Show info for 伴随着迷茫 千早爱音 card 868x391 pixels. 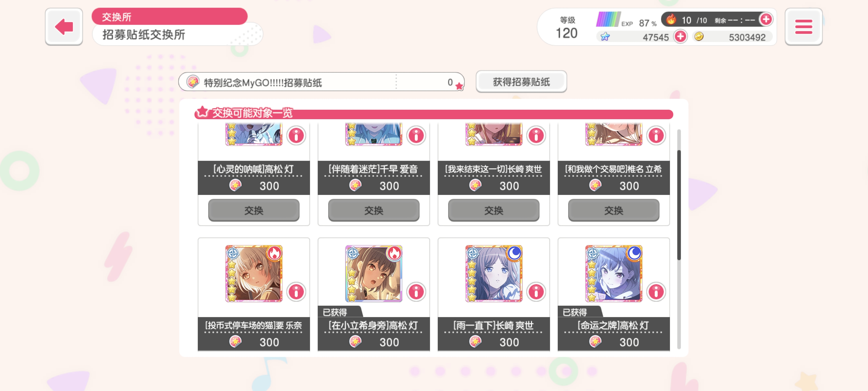[416, 135]
